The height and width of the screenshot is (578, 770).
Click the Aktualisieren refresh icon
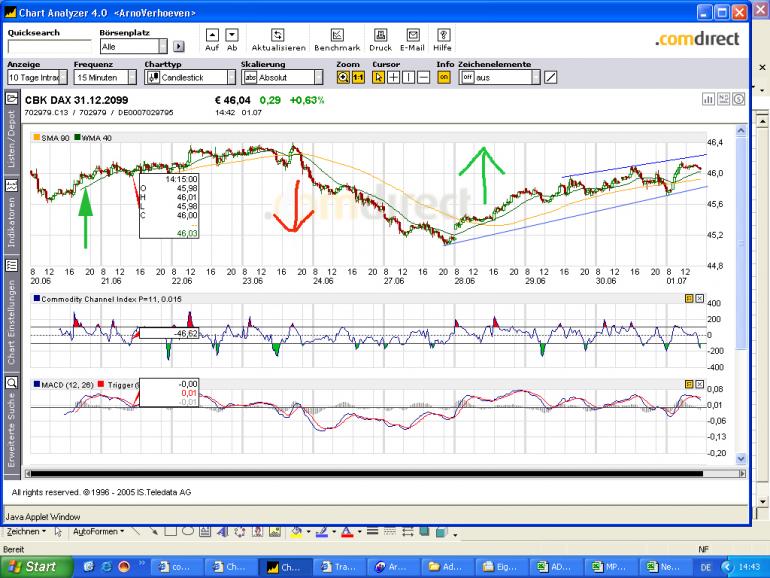click(278, 34)
